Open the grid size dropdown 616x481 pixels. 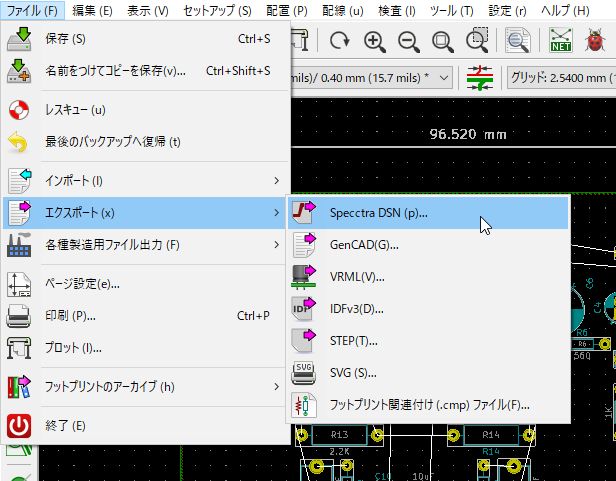pos(560,77)
